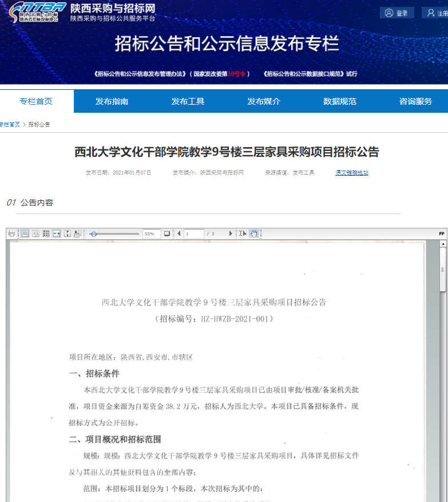
Task: Open the 数据规范 navigation tab
Action: [x=339, y=101]
